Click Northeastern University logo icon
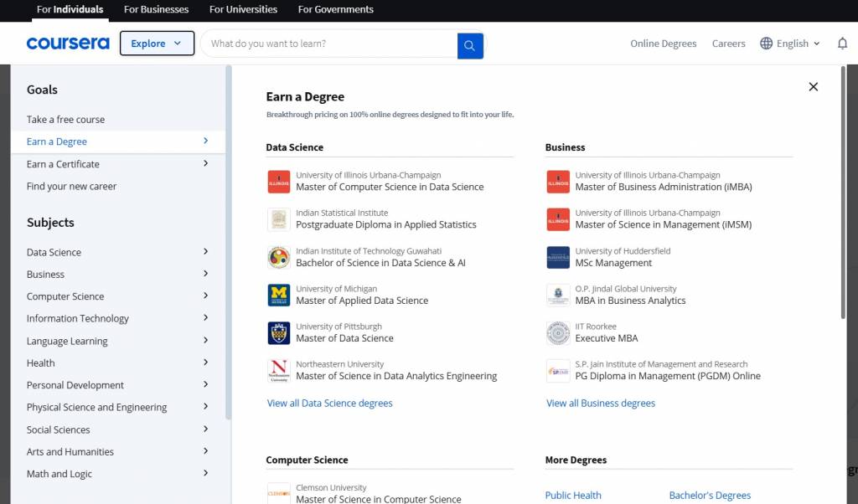 click(279, 370)
